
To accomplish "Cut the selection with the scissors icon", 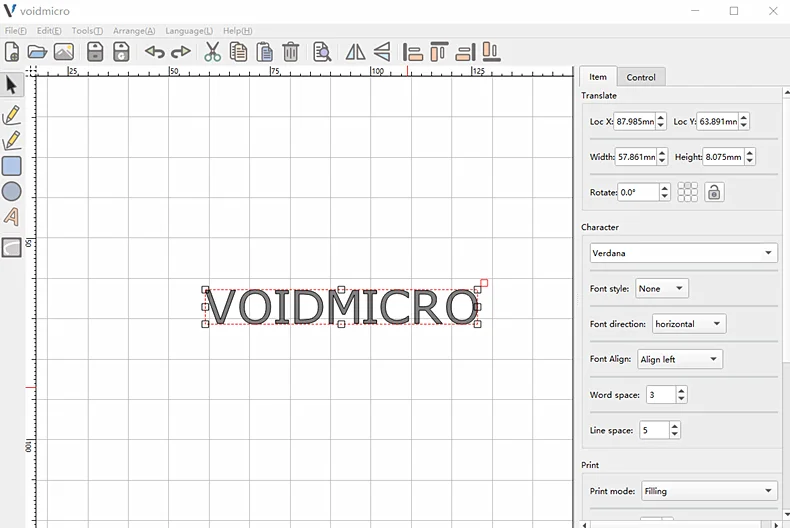I will tap(212, 52).
